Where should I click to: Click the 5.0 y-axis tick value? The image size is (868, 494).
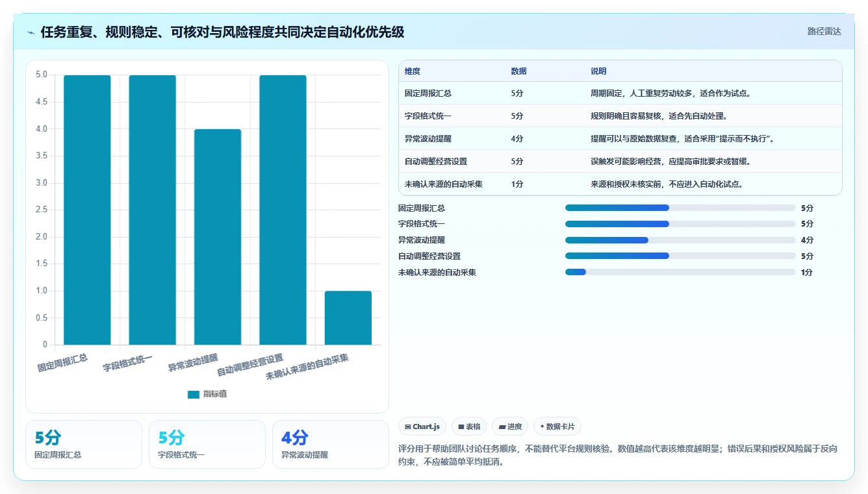[41, 75]
